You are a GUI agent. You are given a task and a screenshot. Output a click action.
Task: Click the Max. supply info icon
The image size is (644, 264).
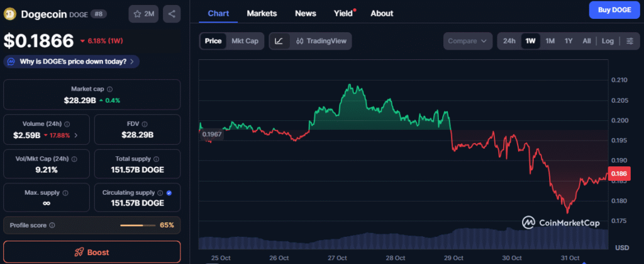(x=65, y=192)
